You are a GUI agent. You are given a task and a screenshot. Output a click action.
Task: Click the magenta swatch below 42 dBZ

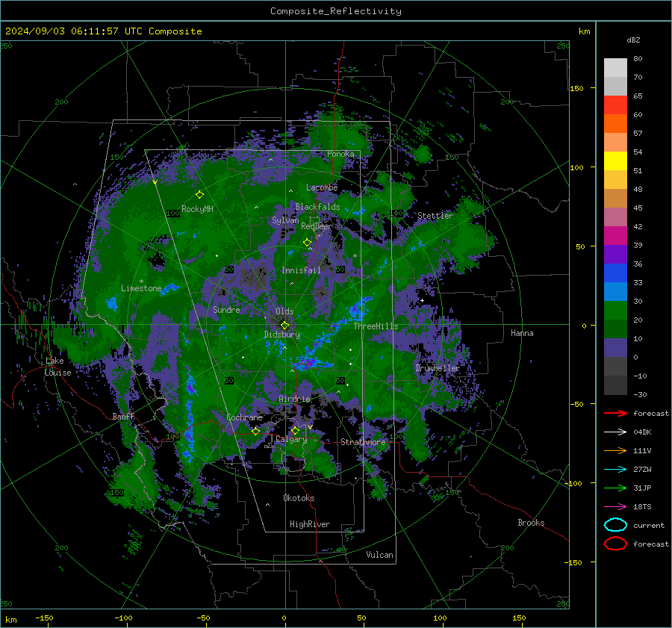tap(615, 236)
